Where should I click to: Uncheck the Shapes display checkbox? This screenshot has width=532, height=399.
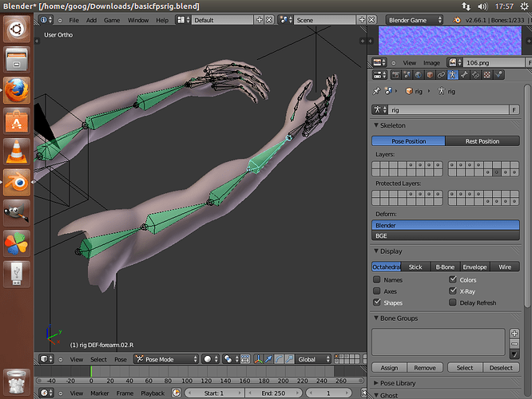point(376,302)
